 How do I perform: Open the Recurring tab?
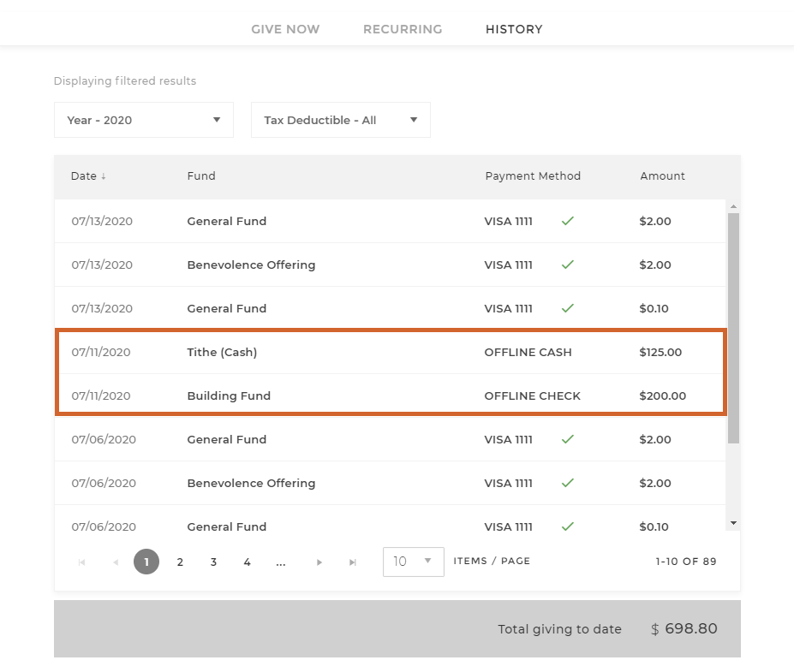tap(403, 29)
